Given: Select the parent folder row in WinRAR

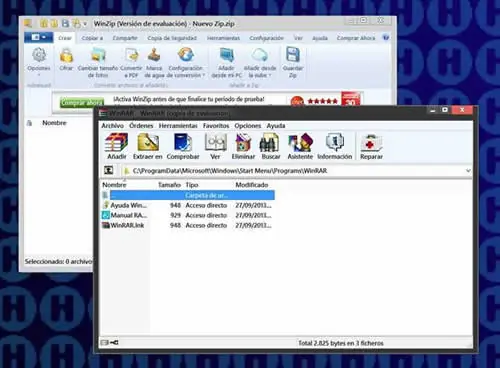Looking at the screenshot, I should tap(188, 195).
